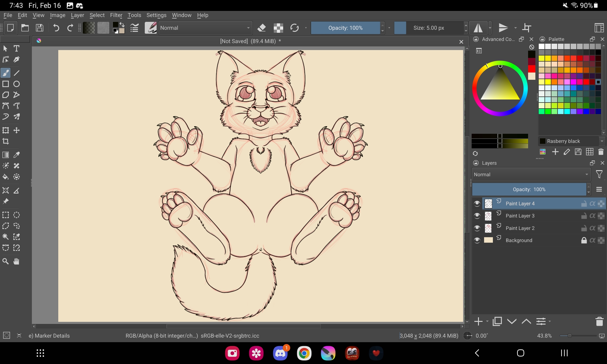
Task: Select the Ellipse shape tool
Action: tap(17, 84)
